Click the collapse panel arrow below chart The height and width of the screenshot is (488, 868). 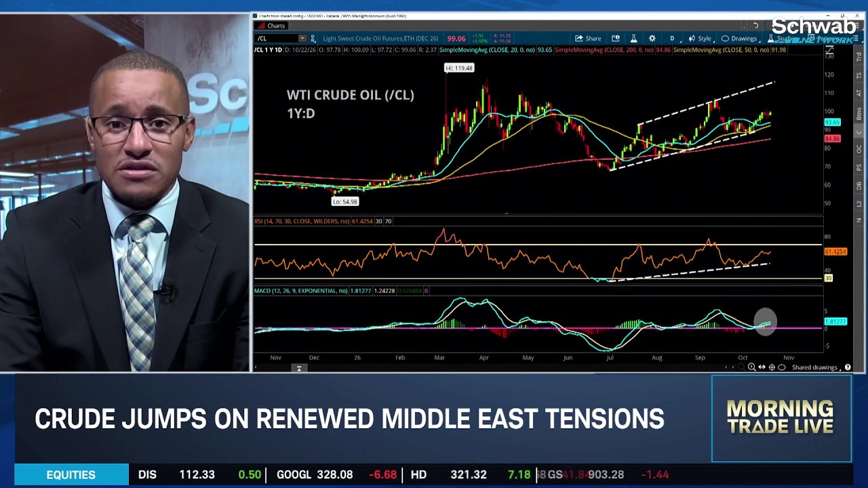pos(298,368)
